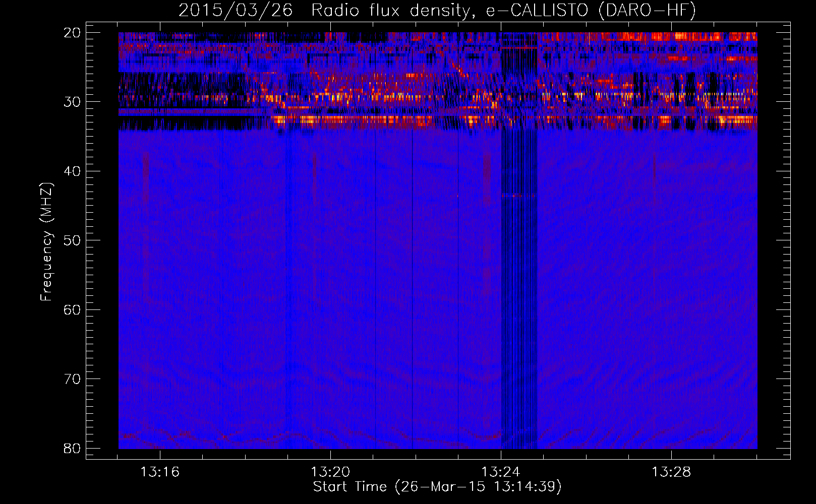The width and height of the screenshot is (816, 504).
Task: Click the 20 frequency tick label
Action: pos(72,32)
